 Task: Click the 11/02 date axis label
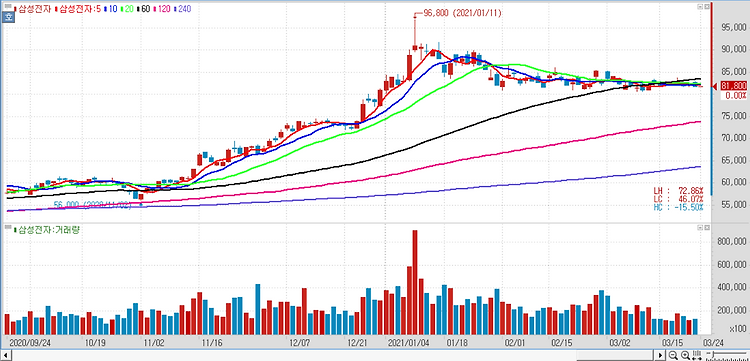tap(154, 343)
